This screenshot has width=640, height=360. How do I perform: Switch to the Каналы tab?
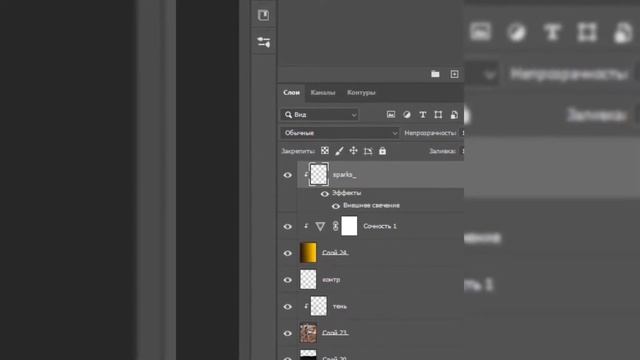(322, 93)
